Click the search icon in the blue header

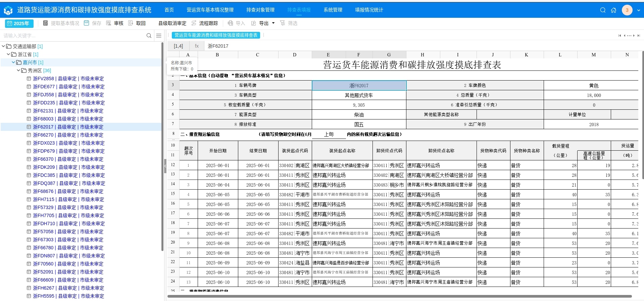603,10
